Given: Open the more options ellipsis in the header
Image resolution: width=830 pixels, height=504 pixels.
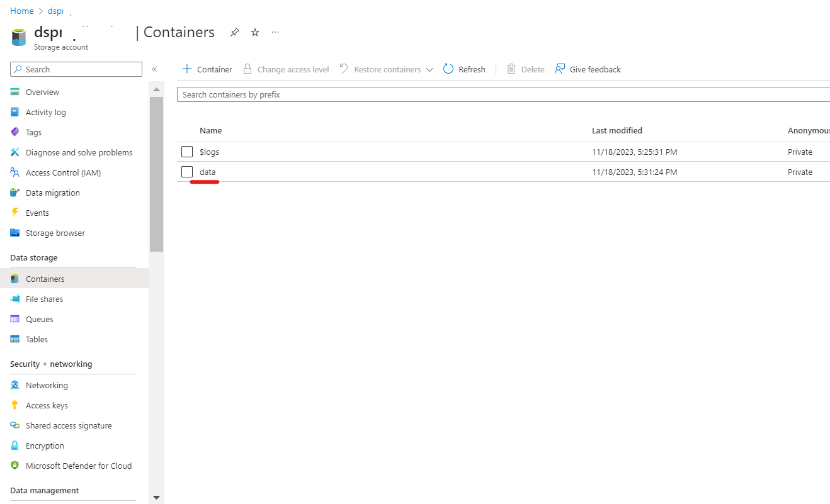Looking at the screenshot, I should pyautogui.click(x=275, y=32).
